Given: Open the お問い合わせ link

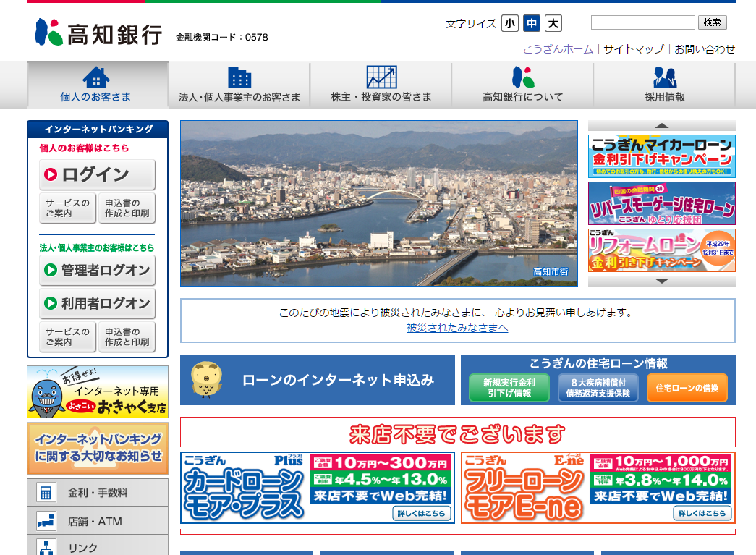Looking at the screenshot, I should pos(705,49).
